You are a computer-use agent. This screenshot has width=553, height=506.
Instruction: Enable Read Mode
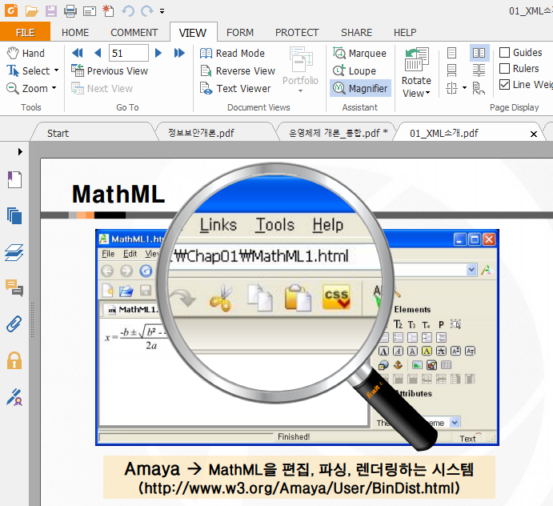pyautogui.click(x=232, y=53)
